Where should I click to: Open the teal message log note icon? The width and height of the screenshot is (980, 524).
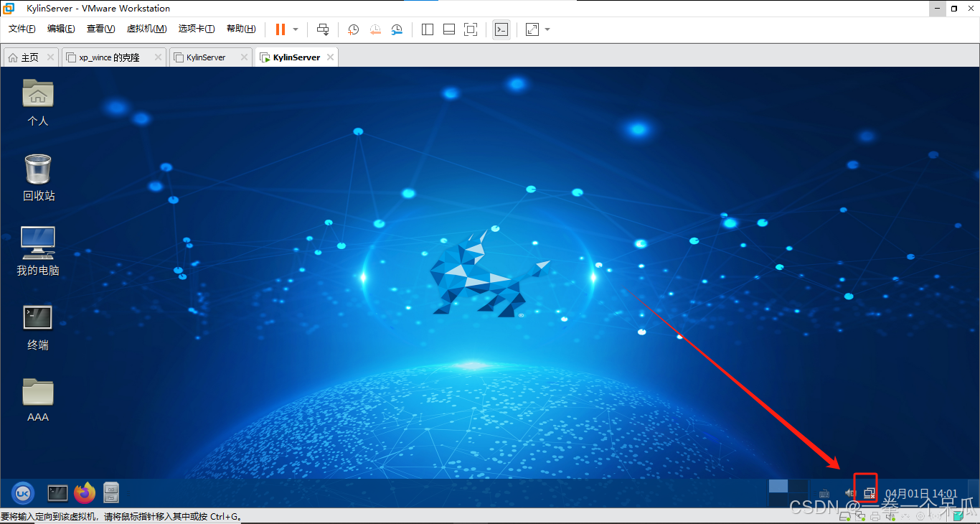pos(958,516)
